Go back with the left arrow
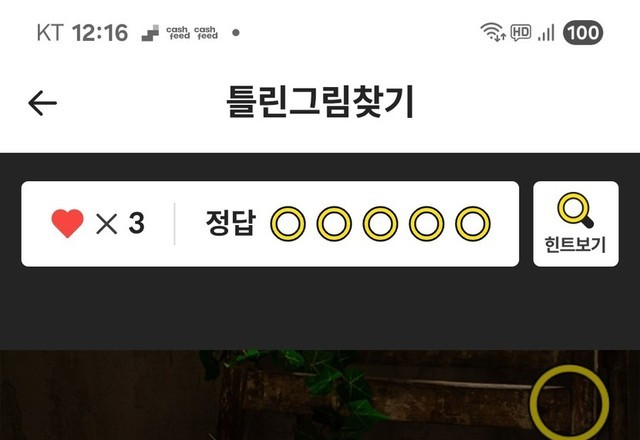This screenshot has height=440, width=640. 42,103
